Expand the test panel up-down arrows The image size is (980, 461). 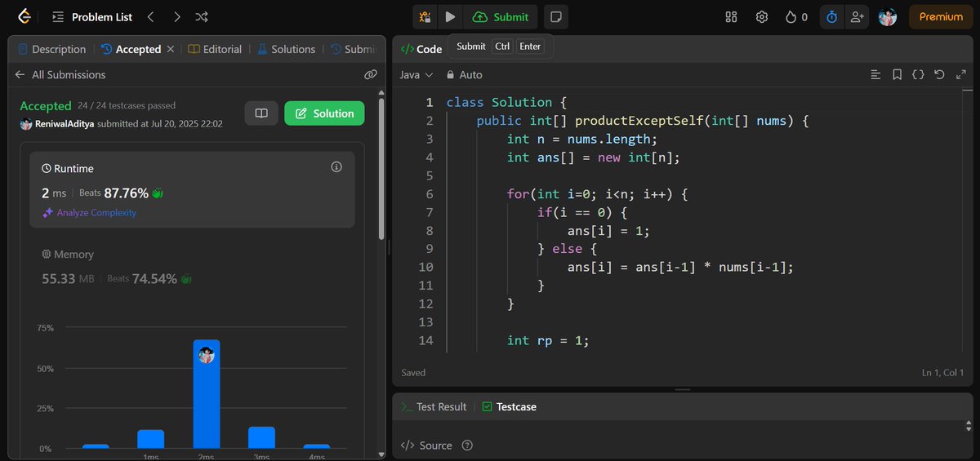[969, 428]
